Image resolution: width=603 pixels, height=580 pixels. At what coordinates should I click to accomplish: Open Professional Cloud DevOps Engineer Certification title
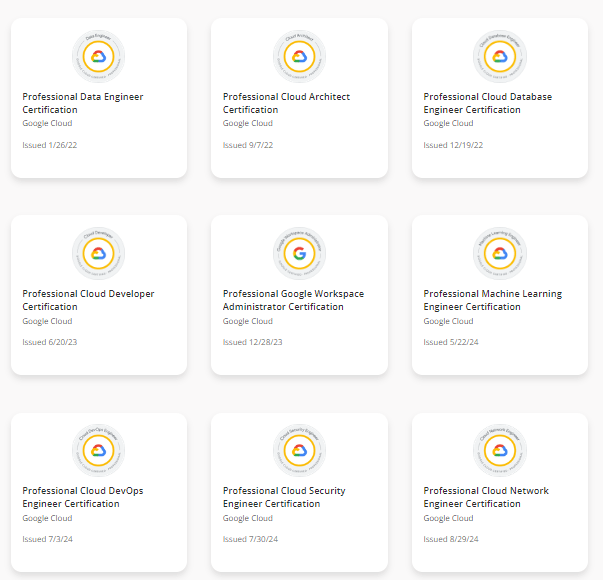point(82,497)
